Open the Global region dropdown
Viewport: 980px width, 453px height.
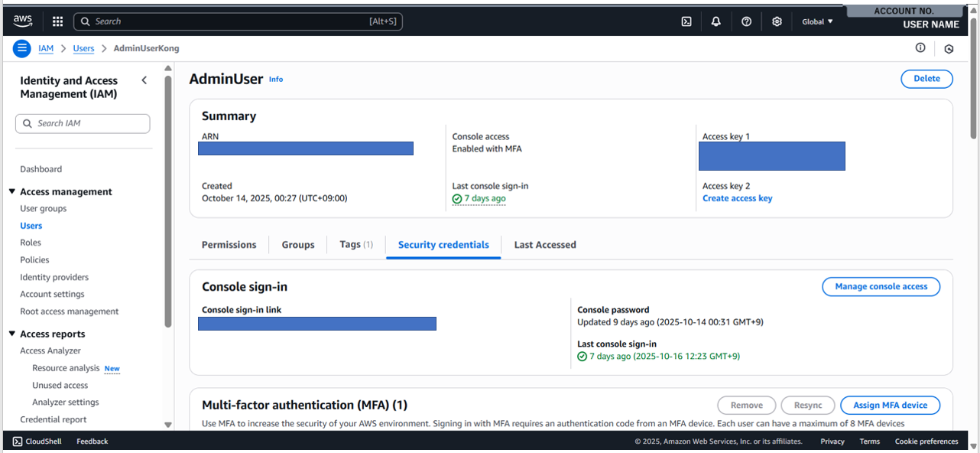[x=817, y=21]
